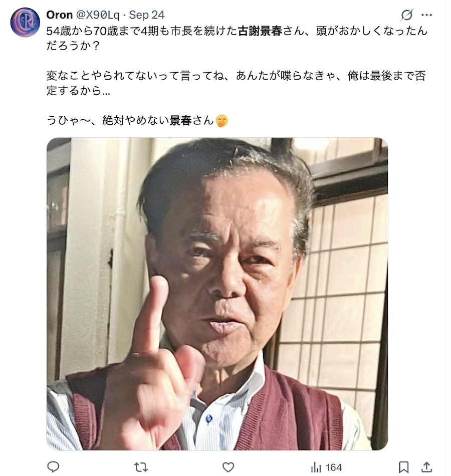Click the line starting with うひゃ〜
The height and width of the screenshot is (476, 451).
pyautogui.click(x=137, y=121)
